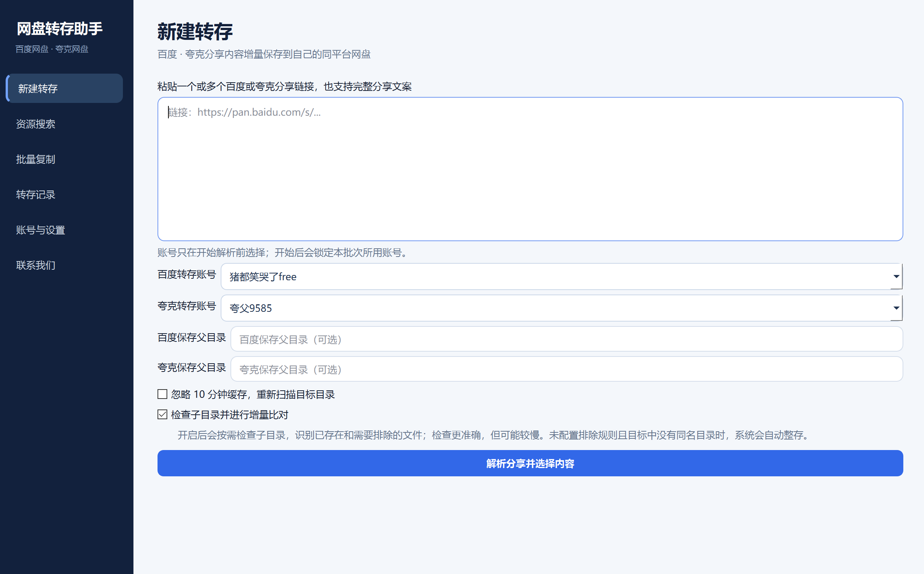The image size is (924, 574).
Task: Click the 网盘转存助手 app title
Action: tap(60, 29)
